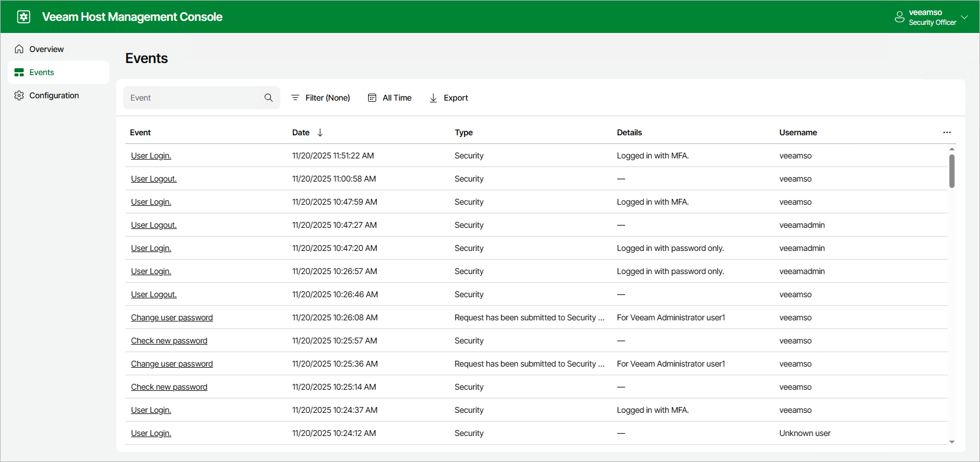980x462 pixels.
Task: Sort by the Type column header
Action: click(x=463, y=132)
